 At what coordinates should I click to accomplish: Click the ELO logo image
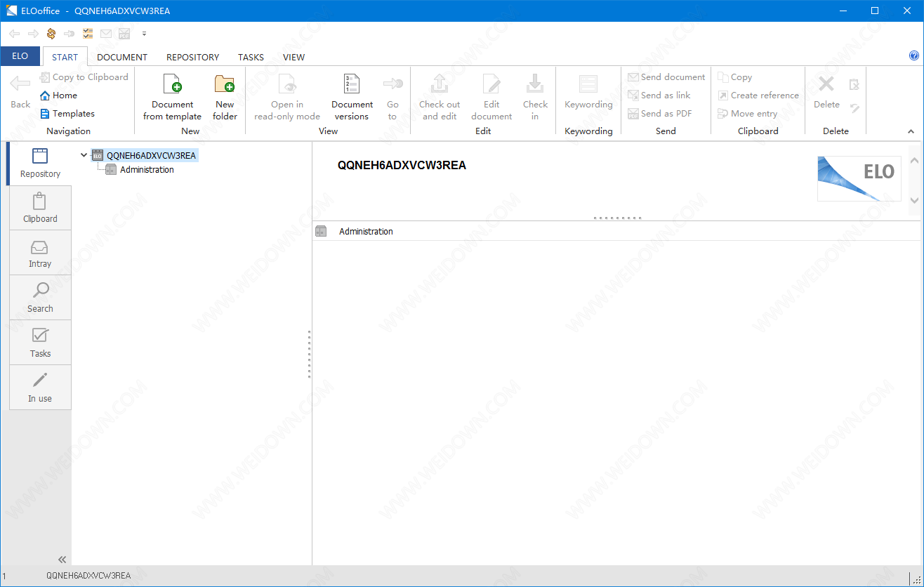(859, 178)
